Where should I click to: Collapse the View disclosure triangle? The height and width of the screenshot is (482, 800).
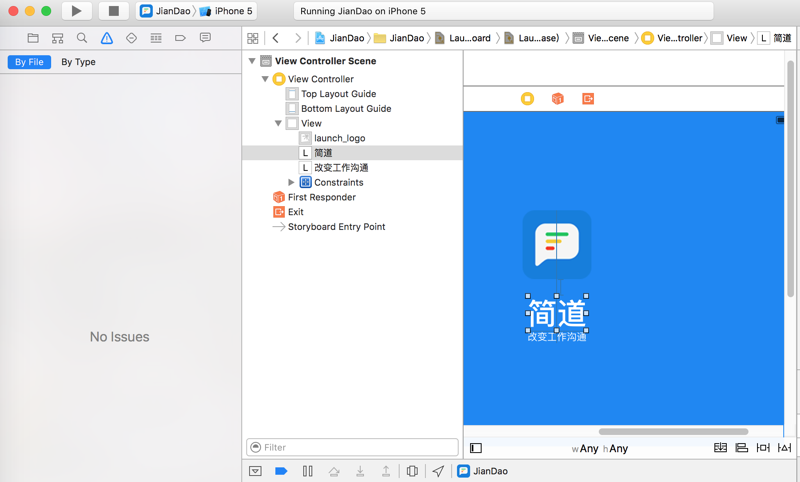(x=279, y=123)
